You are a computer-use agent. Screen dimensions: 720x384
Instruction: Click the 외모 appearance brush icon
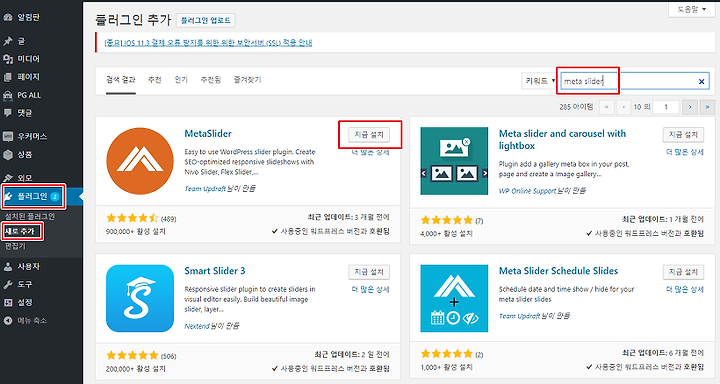coord(8,177)
